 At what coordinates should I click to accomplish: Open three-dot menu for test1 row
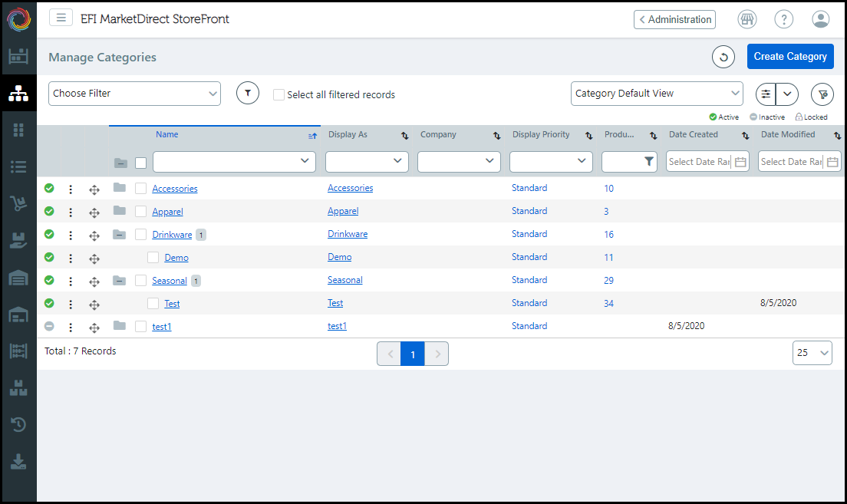pyautogui.click(x=71, y=327)
